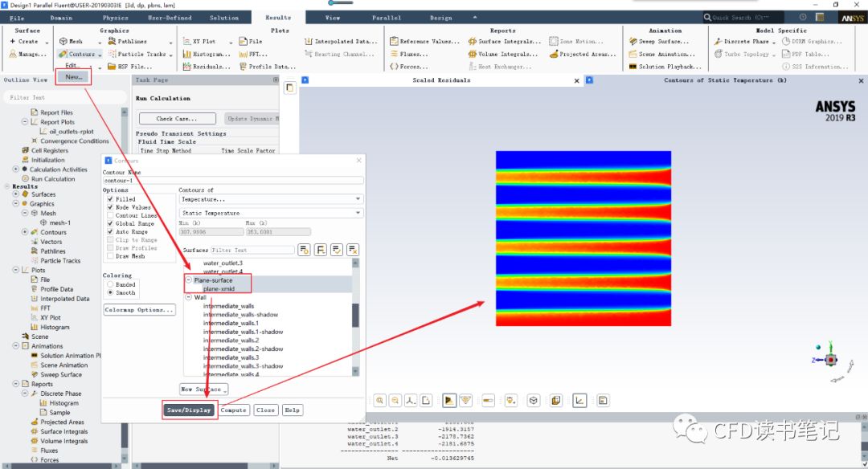The image size is (868, 469).
Task: Click the Compute button
Action: click(x=233, y=410)
